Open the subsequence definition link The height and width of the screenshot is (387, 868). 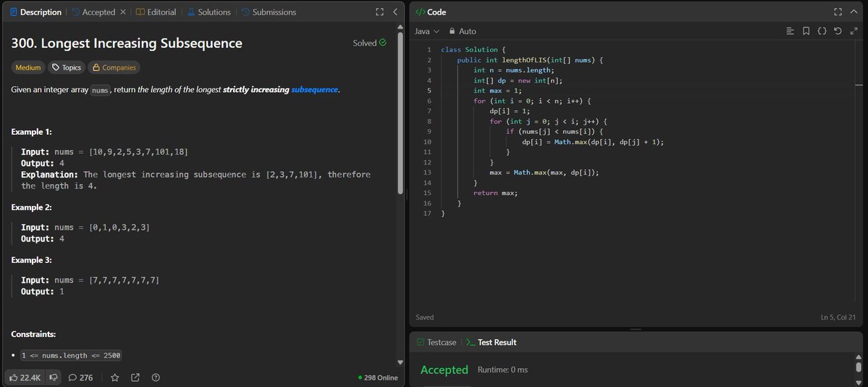314,90
